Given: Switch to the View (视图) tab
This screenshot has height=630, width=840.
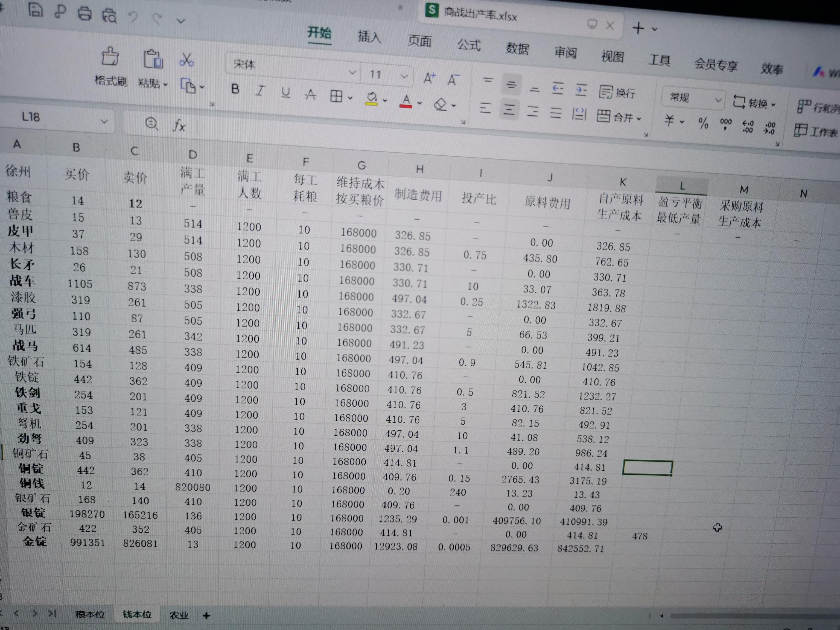Looking at the screenshot, I should (x=612, y=56).
